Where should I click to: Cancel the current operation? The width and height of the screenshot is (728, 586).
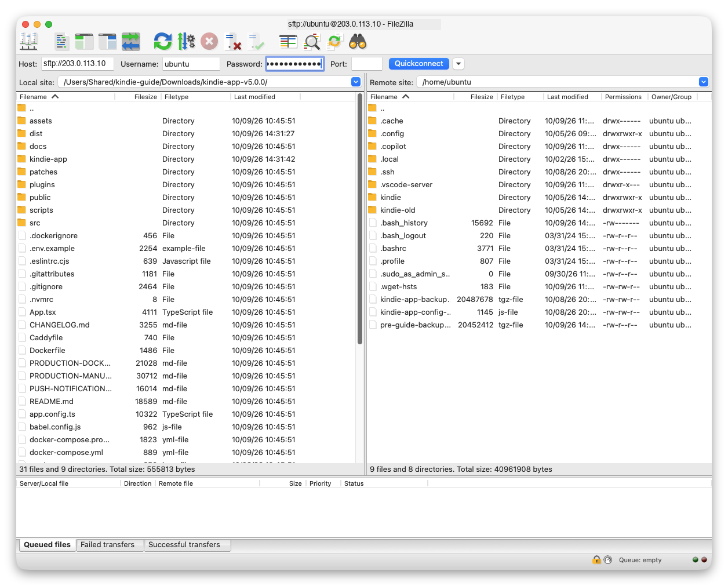[209, 42]
